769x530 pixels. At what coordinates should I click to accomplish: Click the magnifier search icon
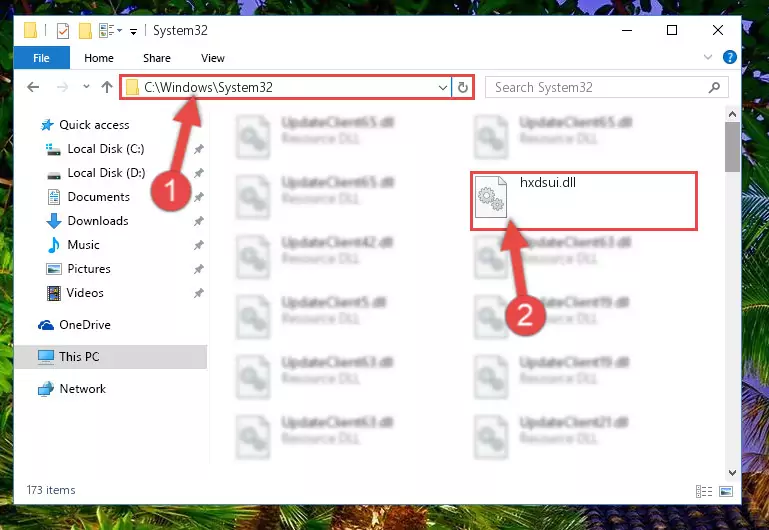coord(714,88)
